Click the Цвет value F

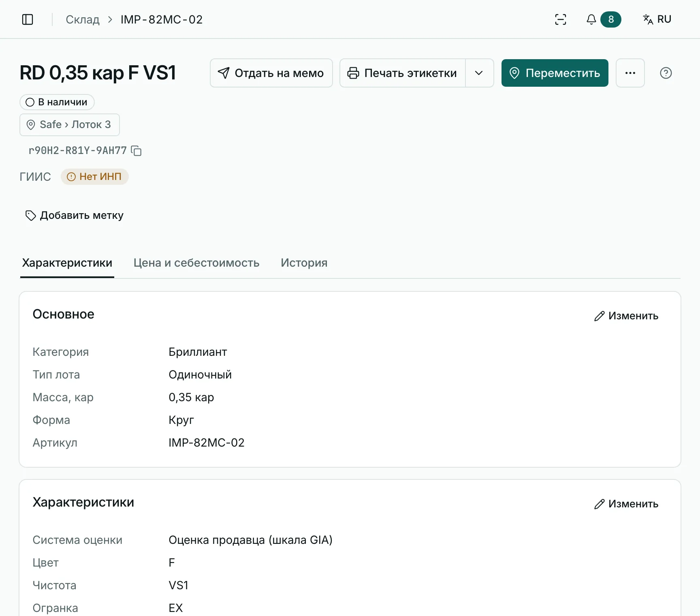click(172, 563)
